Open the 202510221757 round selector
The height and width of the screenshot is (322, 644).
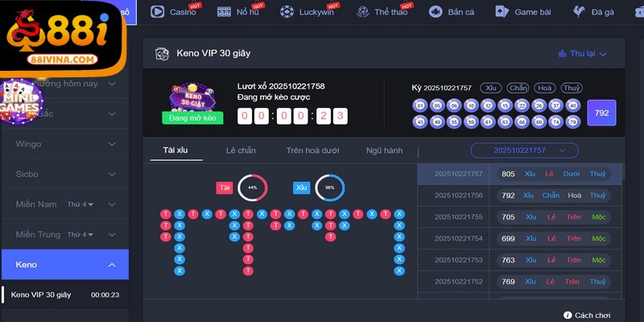(x=524, y=151)
